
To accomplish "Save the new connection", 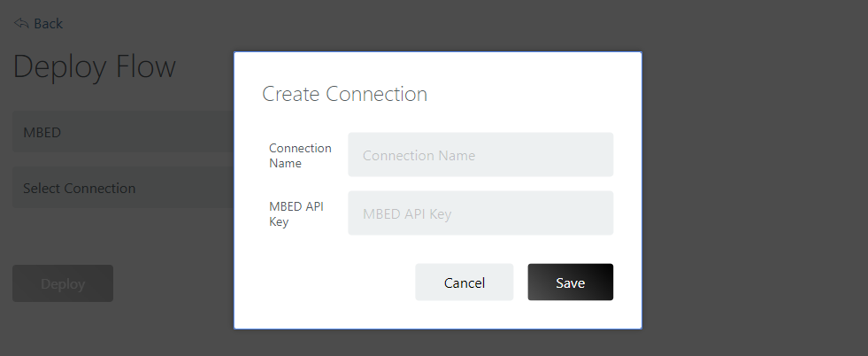I will [570, 282].
